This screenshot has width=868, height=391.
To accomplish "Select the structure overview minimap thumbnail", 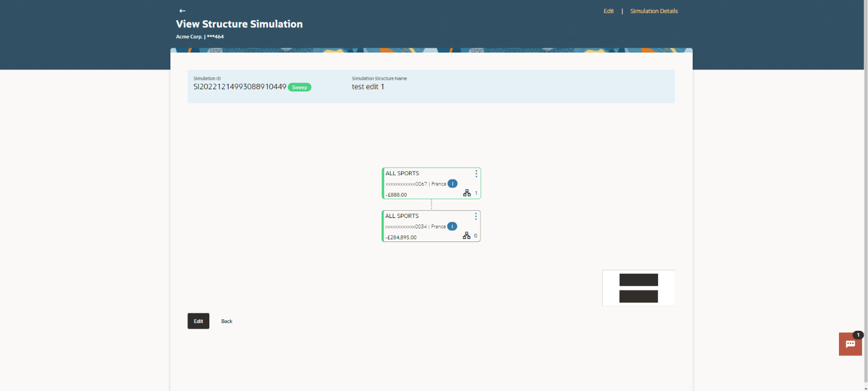I will pyautogui.click(x=638, y=288).
